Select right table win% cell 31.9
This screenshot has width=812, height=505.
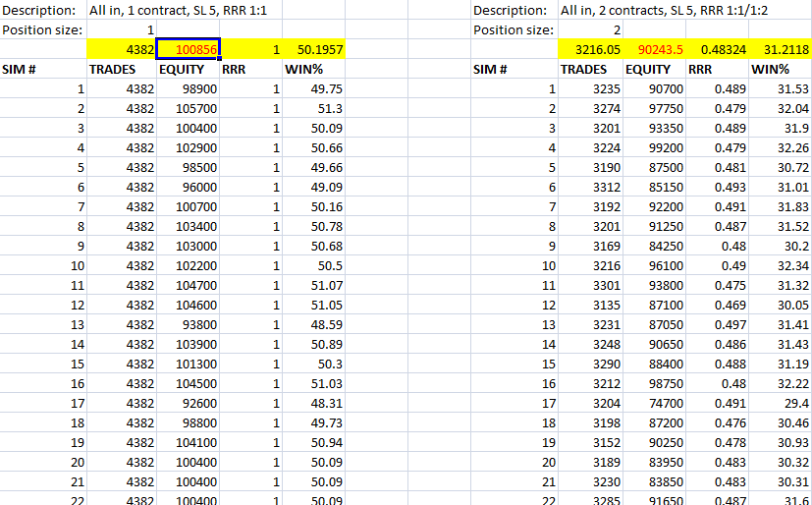(x=781, y=129)
